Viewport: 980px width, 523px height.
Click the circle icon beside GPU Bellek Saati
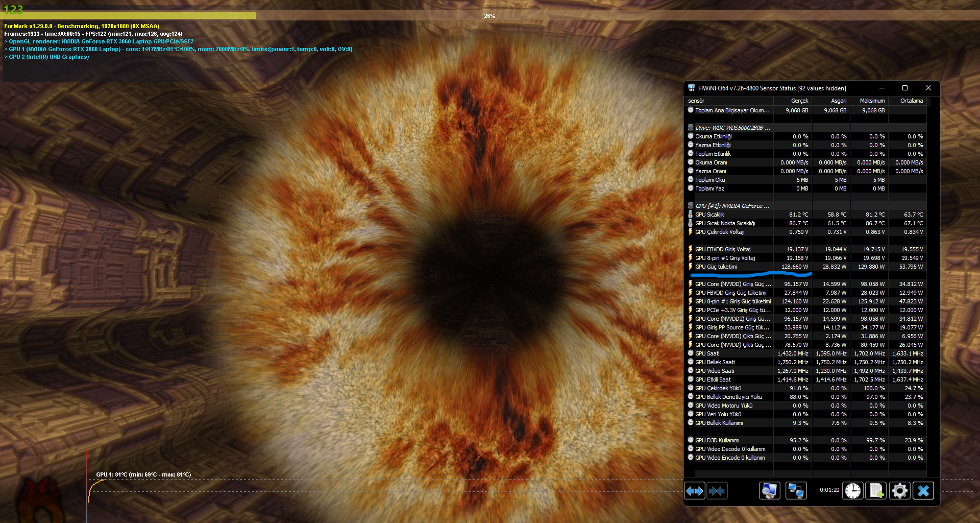point(691,362)
